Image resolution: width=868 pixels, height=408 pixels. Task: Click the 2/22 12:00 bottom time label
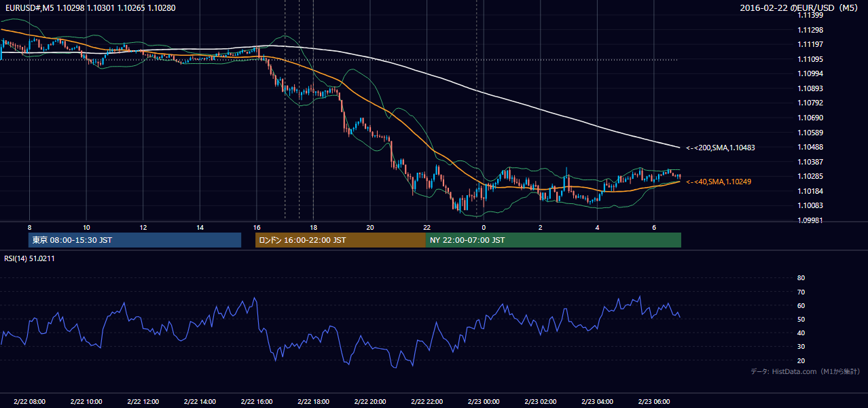(143, 401)
